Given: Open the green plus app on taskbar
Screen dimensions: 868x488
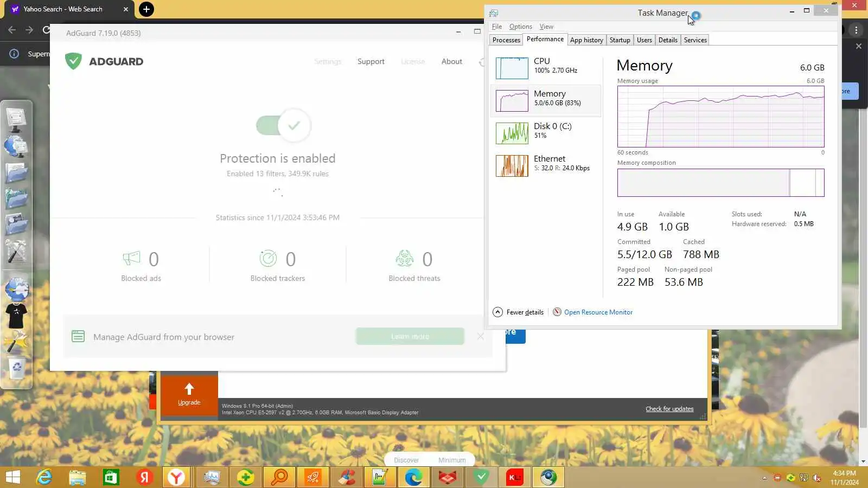Looking at the screenshot, I should (246, 477).
